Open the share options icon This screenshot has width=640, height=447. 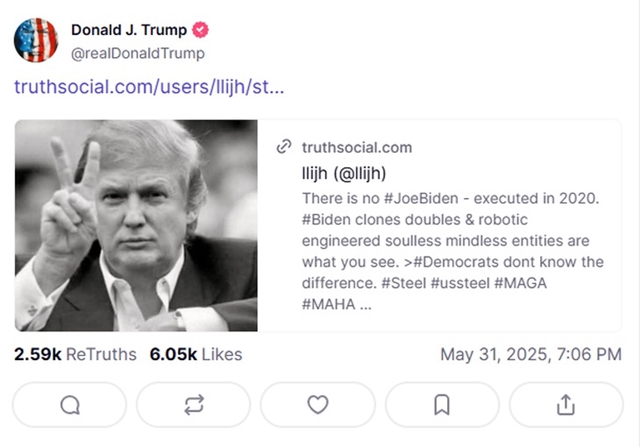[566, 404]
